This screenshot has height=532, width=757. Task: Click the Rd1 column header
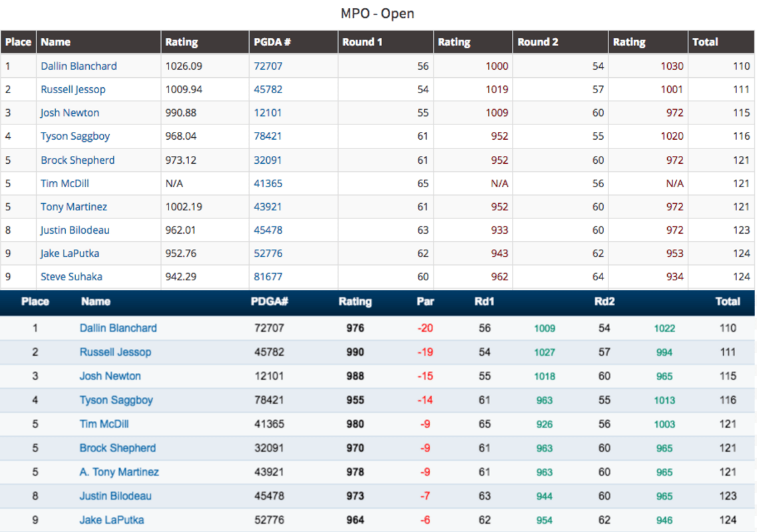pos(484,302)
